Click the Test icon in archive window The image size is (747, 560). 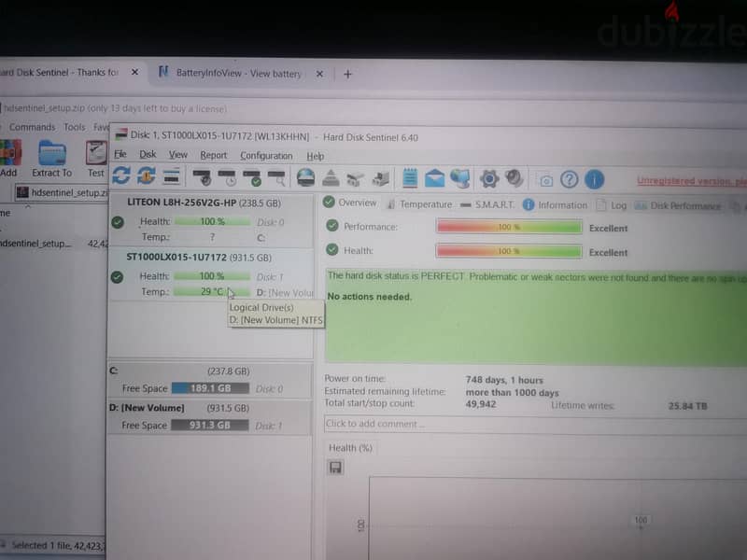[x=96, y=160]
